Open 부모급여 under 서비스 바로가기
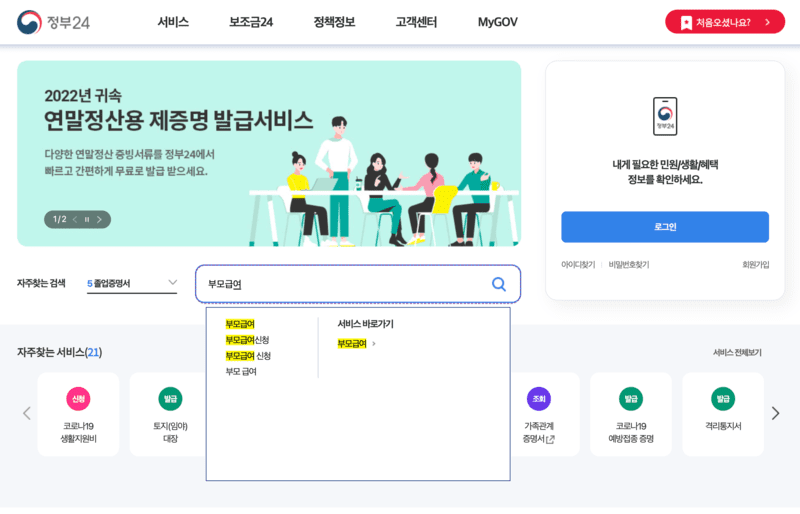The height and width of the screenshot is (514, 800). pyautogui.click(x=352, y=344)
